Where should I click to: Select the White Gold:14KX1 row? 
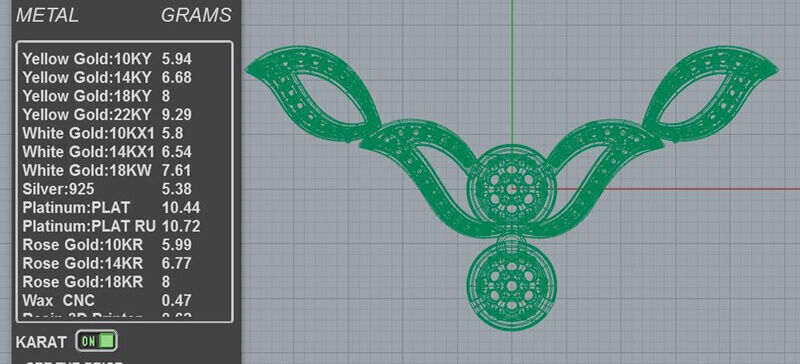(x=125, y=152)
